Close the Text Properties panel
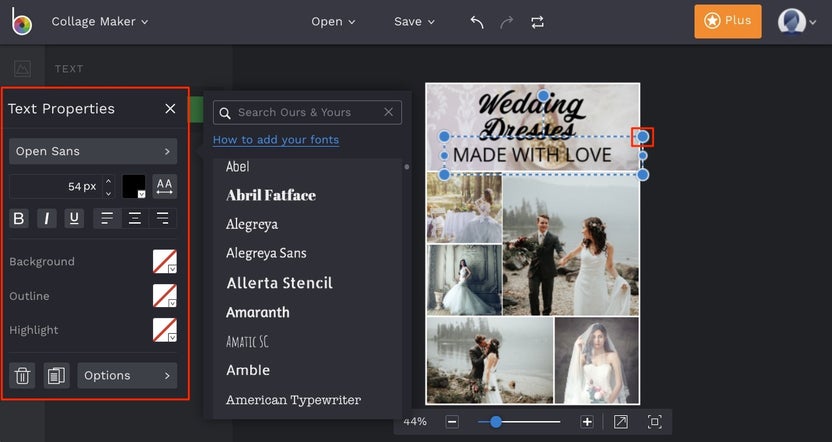The width and height of the screenshot is (832, 442). 170,109
